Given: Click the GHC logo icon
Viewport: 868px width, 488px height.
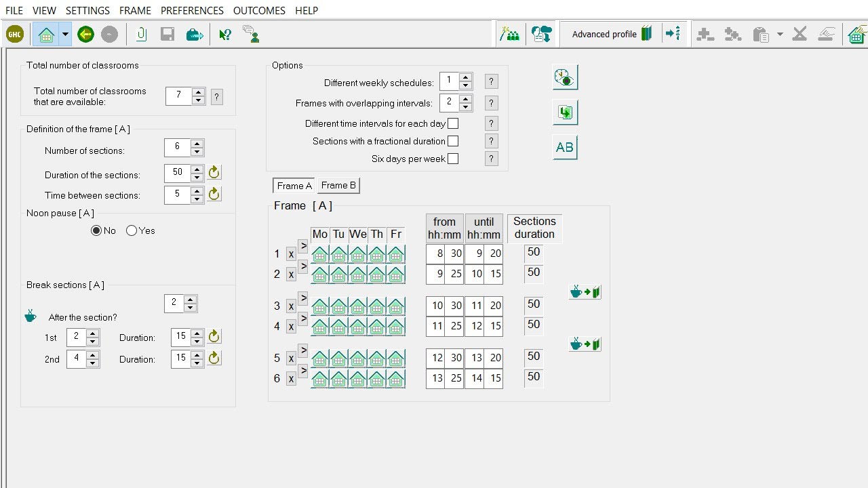Looking at the screenshot, I should [x=14, y=34].
